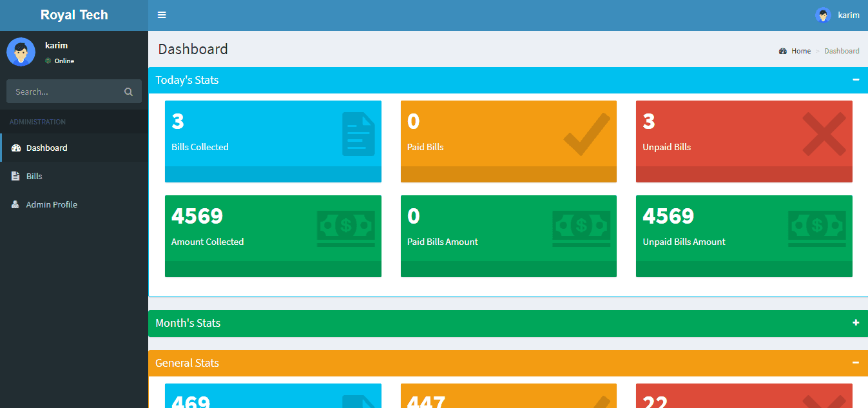Screen dimensions: 868x408
Task: Click the Admin Profile user icon
Action: coord(15,204)
